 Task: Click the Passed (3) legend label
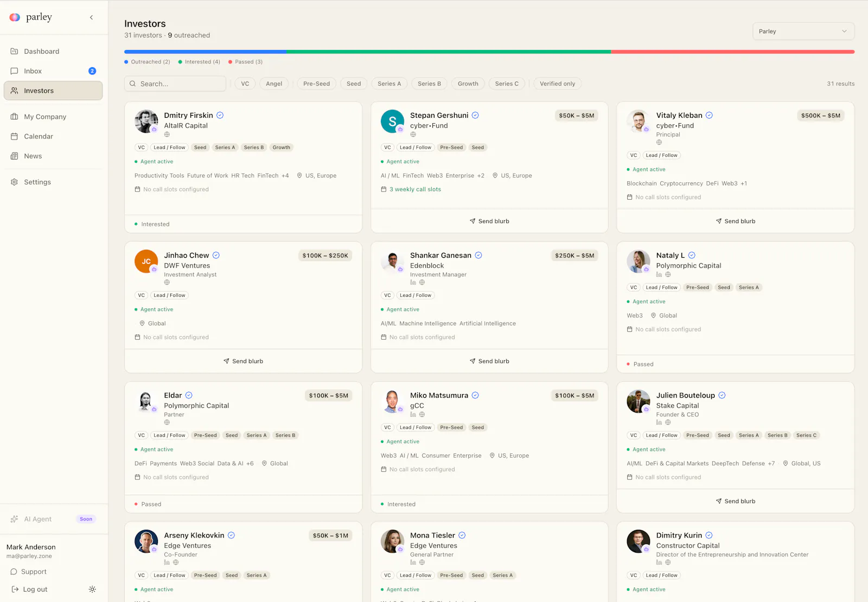coord(248,62)
